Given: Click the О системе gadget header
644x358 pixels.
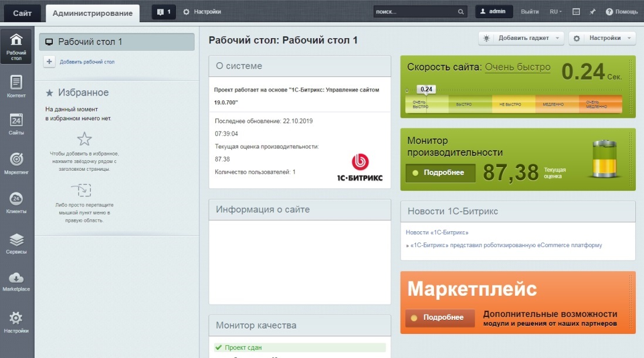Looking at the screenshot, I should click(x=300, y=66).
